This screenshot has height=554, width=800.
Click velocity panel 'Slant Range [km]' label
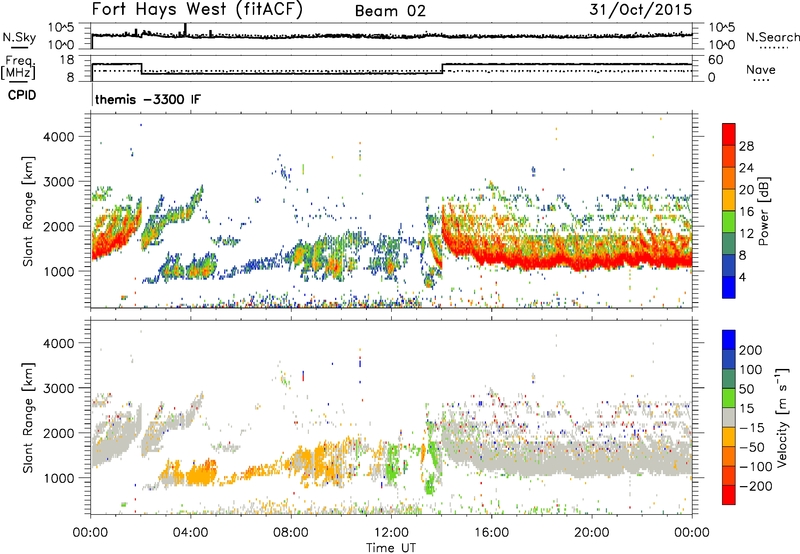[28, 418]
